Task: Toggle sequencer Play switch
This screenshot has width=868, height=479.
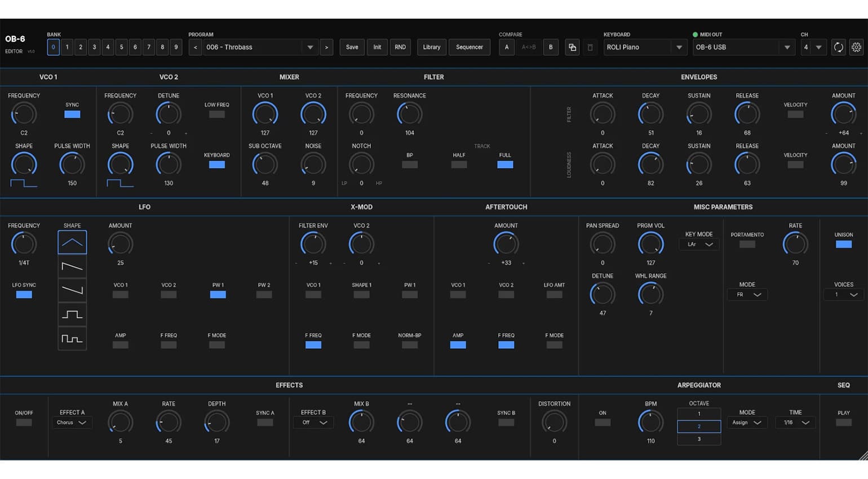Action: (844, 423)
